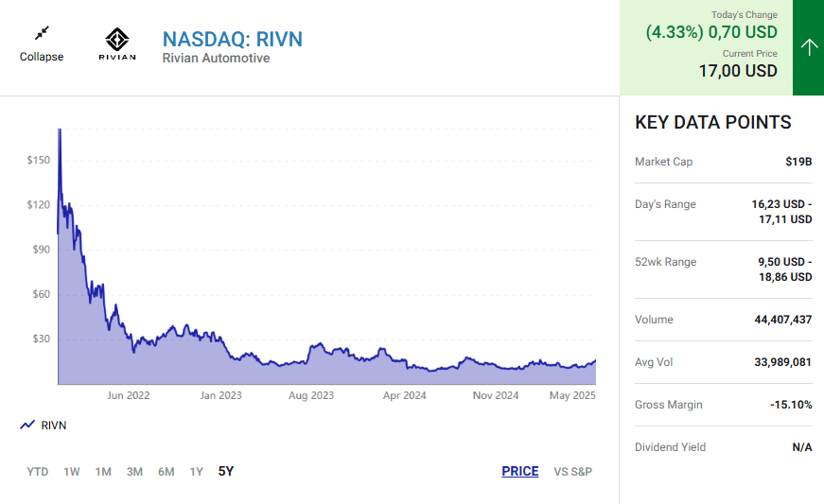The height and width of the screenshot is (504, 824).
Task: Click the $19B market cap value
Action: coord(798,162)
